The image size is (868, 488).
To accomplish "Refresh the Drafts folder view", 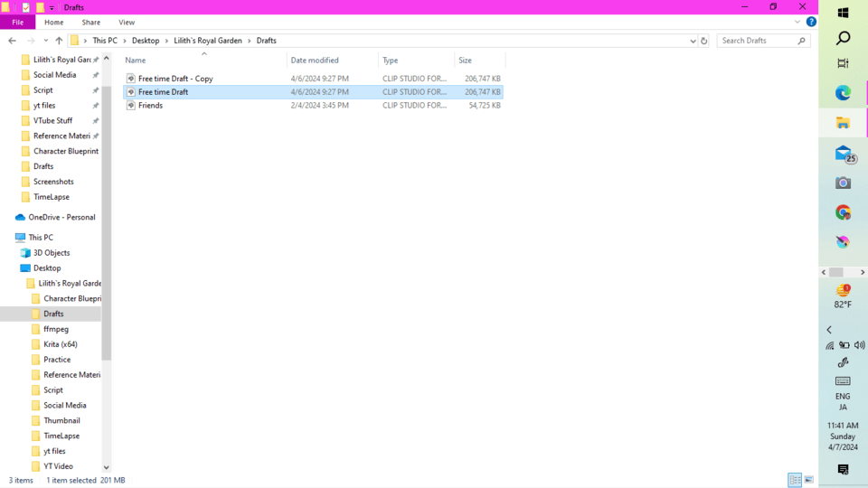I will (x=703, y=41).
